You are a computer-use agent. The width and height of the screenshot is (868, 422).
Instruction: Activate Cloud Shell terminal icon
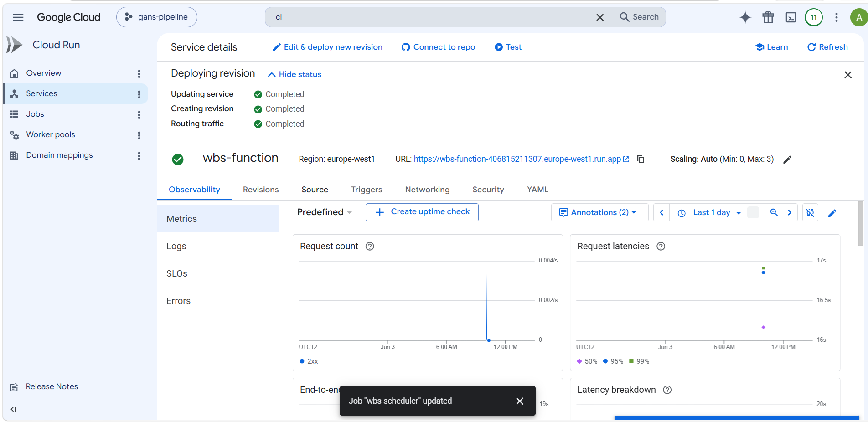point(791,17)
